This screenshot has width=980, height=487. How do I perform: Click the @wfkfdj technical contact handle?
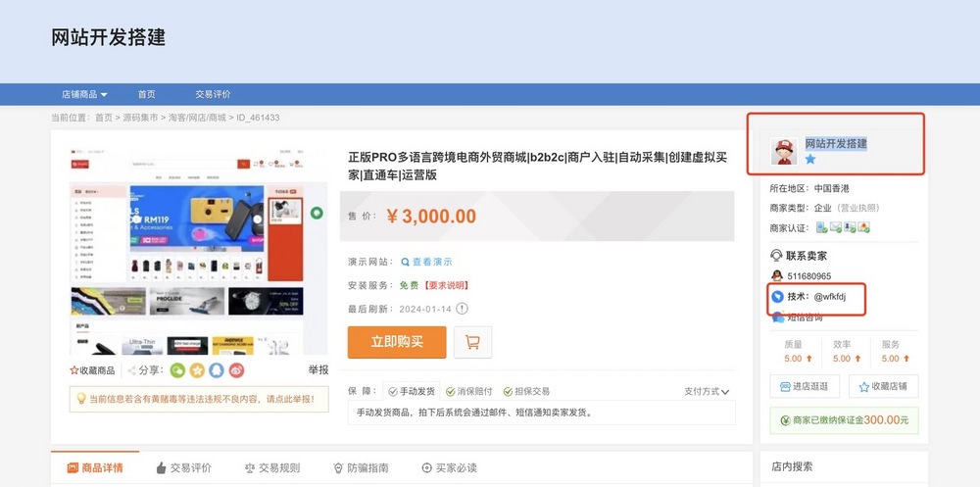[x=829, y=296]
